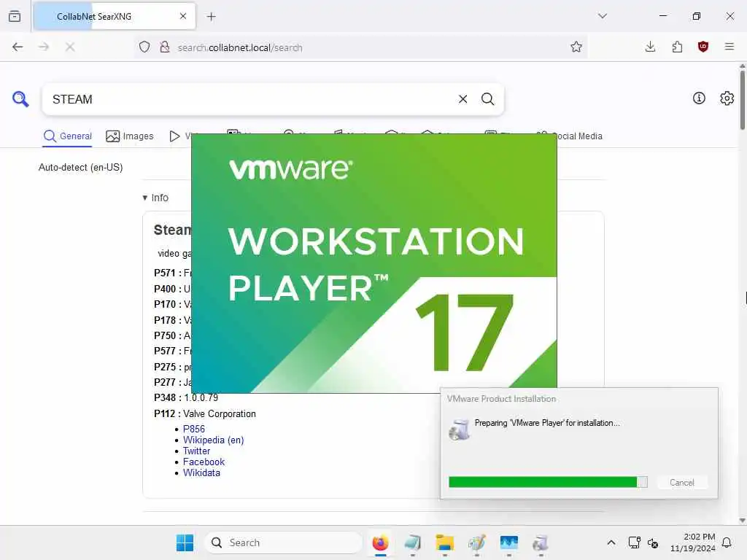The width and height of the screenshot is (747, 560).
Task: Open the Wikidata link
Action: tap(201, 472)
